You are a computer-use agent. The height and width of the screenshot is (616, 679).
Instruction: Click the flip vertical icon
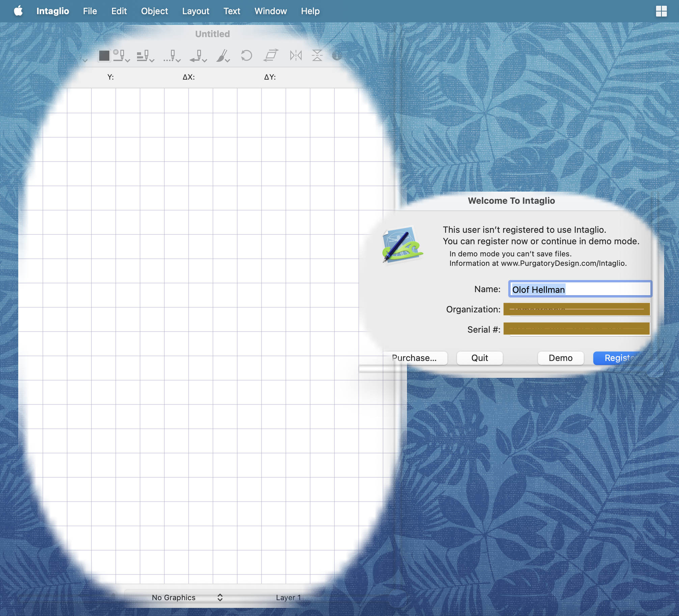point(317,55)
